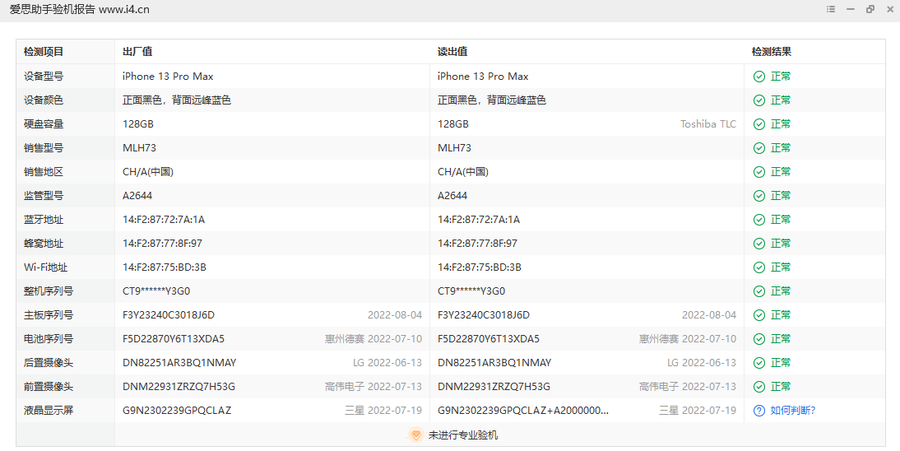
Task: Click read Wi-Fi address 14:F2:87:75:BD:3B
Action: pos(479,267)
